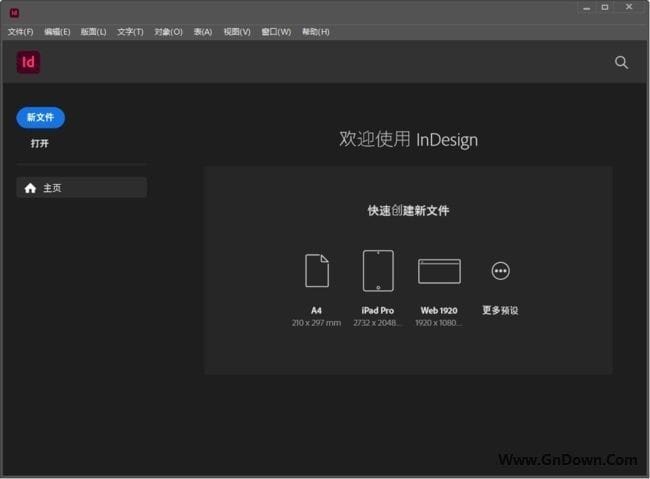Minimize the InDesign window
The width and height of the screenshot is (650, 479).
(x=586, y=8)
